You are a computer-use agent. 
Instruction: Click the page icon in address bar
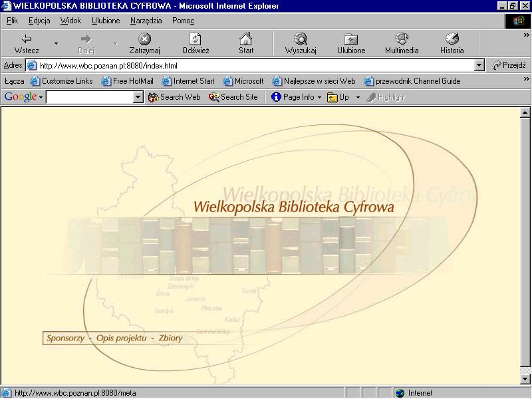tap(31, 65)
